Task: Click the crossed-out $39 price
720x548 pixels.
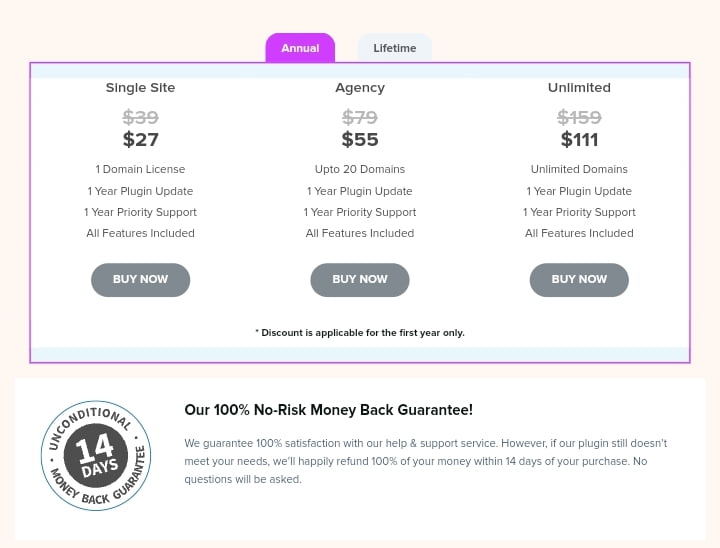Action: [141, 118]
